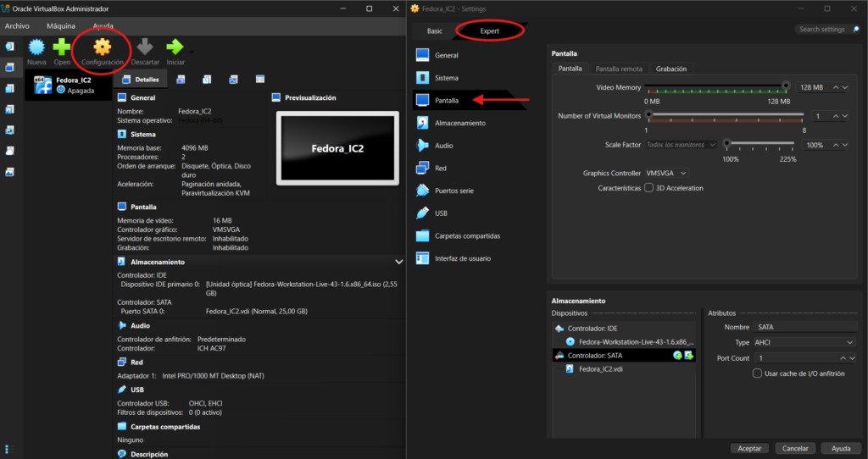Click the Video Memory slider handle
Screen dimensions: 868x459
(786, 86)
